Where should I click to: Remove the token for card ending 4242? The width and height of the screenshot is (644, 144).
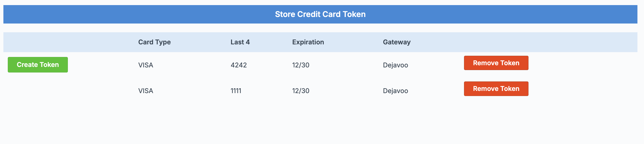pyautogui.click(x=496, y=63)
